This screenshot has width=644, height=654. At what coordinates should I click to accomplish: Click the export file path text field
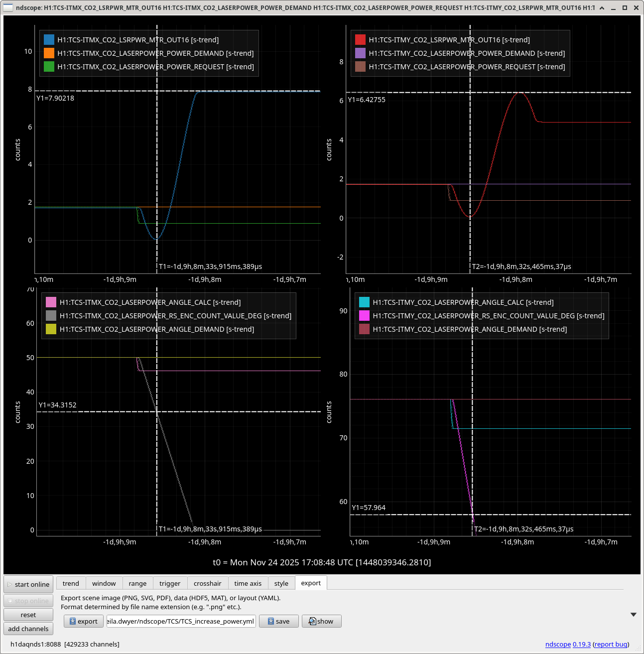pos(181,621)
